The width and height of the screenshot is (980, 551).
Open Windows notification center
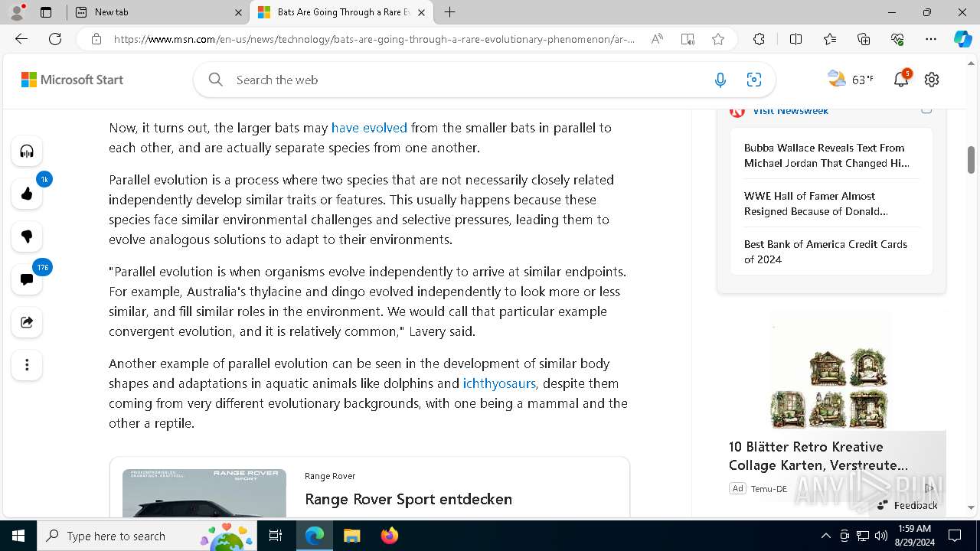tap(955, 536)
